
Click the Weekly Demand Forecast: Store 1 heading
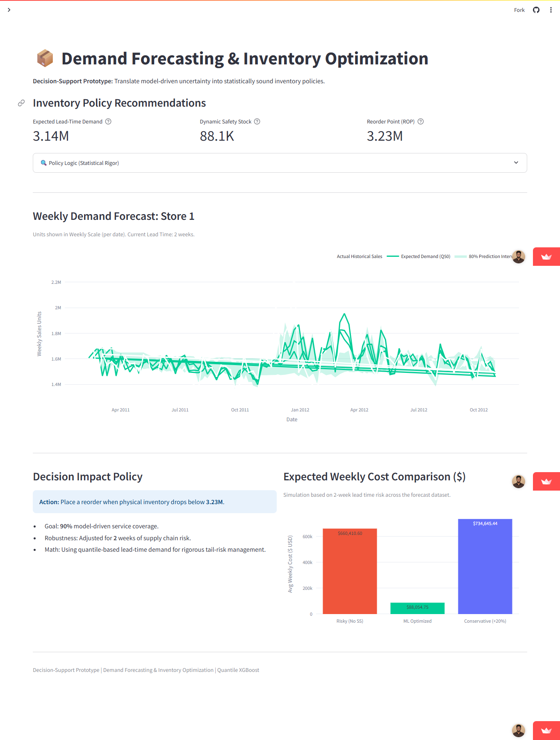pyautogui.click(x=114, y=216)
